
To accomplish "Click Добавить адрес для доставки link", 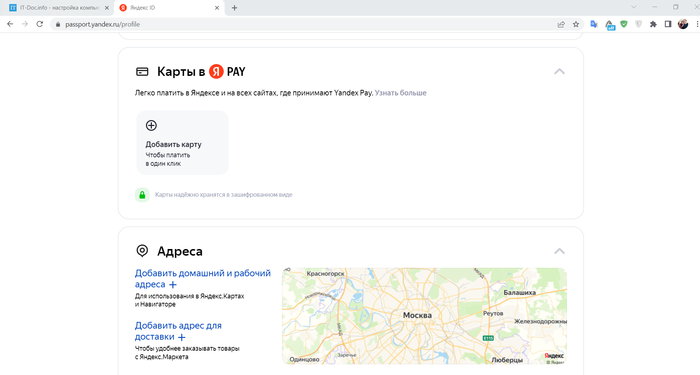I will click(178, 331).
